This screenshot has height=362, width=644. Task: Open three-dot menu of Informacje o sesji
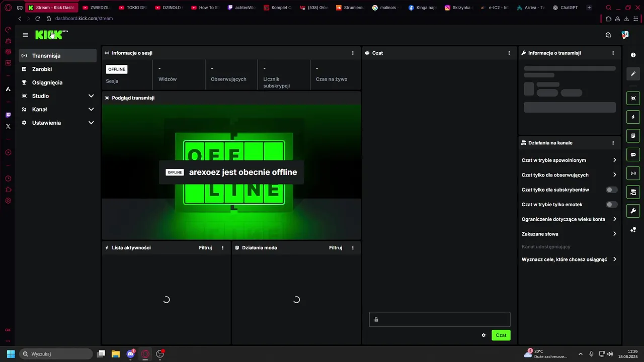click(353, 53)
